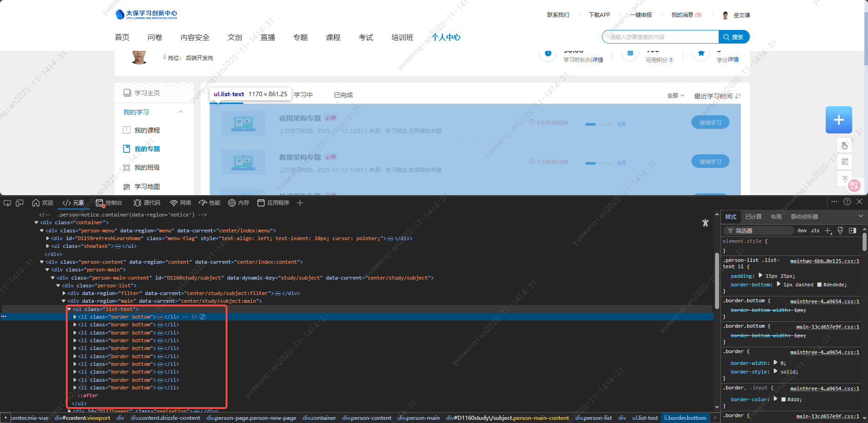868x423 pixels.
Task: Switch to the 已完成 learning tab
Action: click(343, 95)
